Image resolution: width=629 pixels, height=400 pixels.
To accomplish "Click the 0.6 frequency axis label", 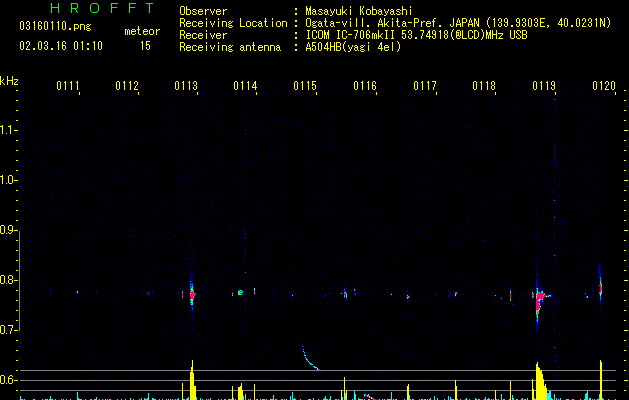I will tap(8, 380).
